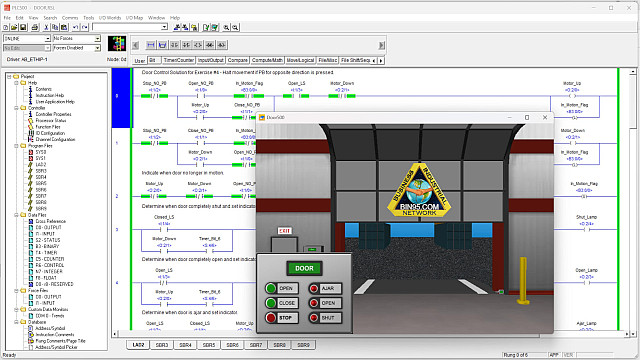Image resolution: width=640 pixels, height=360 pixels.
Task: Click the ladder view vertical scrollbar
Action: coord(633,202)
